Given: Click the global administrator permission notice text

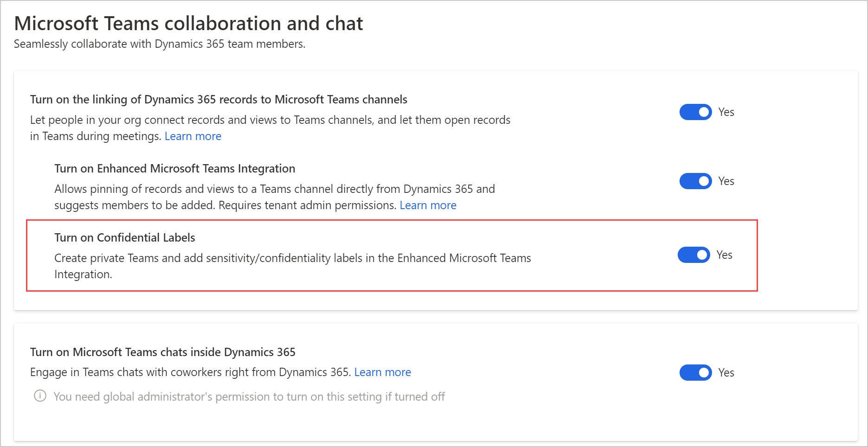Looking at the screenshot, I should tap(249, 396).
